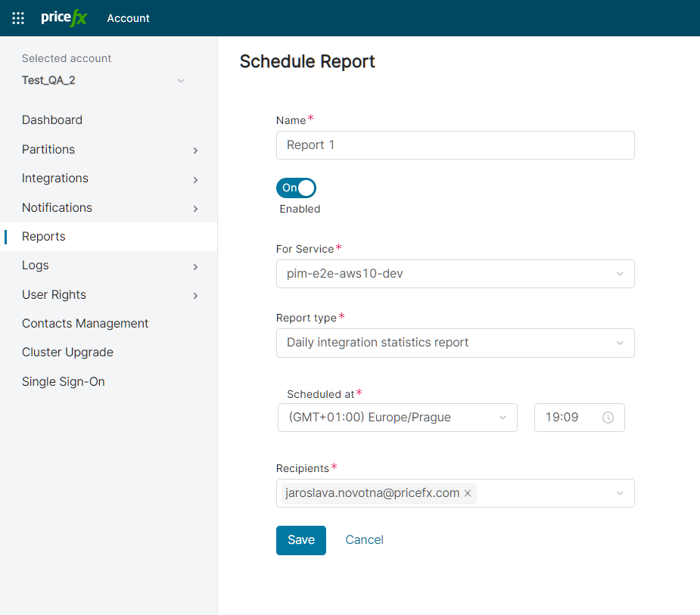Click the clock icon in time field

pyautogui.click(x=608, y=418)
